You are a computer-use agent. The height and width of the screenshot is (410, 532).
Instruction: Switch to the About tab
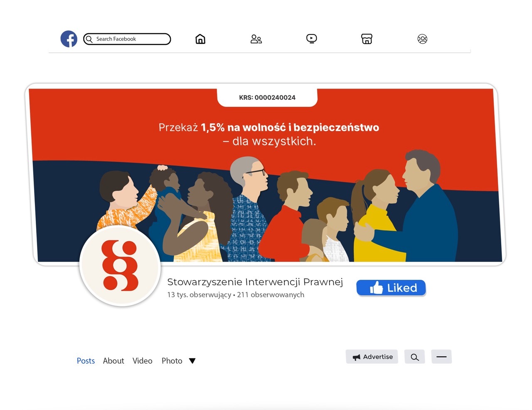click(113, 361)
